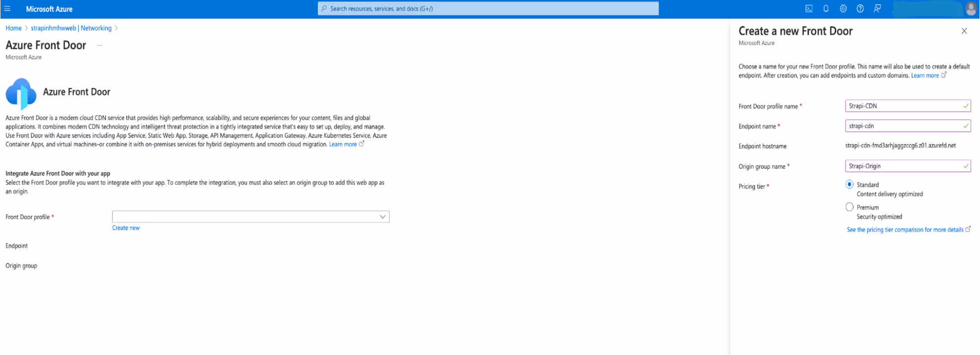The height and width of the screenshot is (355, 980).
Task: Open Learn more link in create panel
Action: point(925,76)
